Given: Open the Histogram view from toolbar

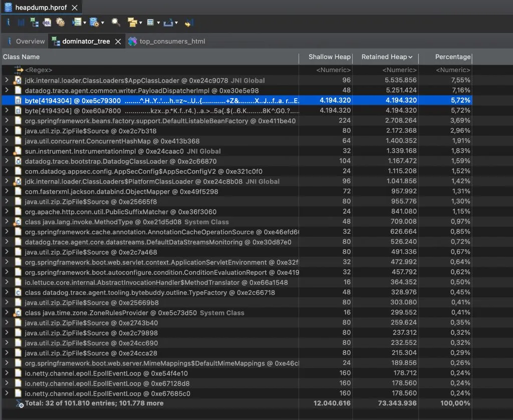Looking at the screenshot, I should [21, 23].
